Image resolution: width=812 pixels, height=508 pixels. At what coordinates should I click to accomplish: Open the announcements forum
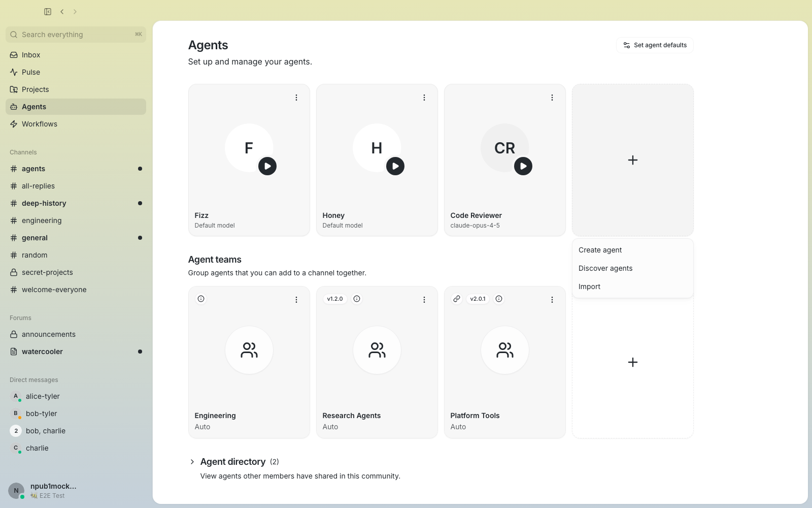click(x=76, y=334)
